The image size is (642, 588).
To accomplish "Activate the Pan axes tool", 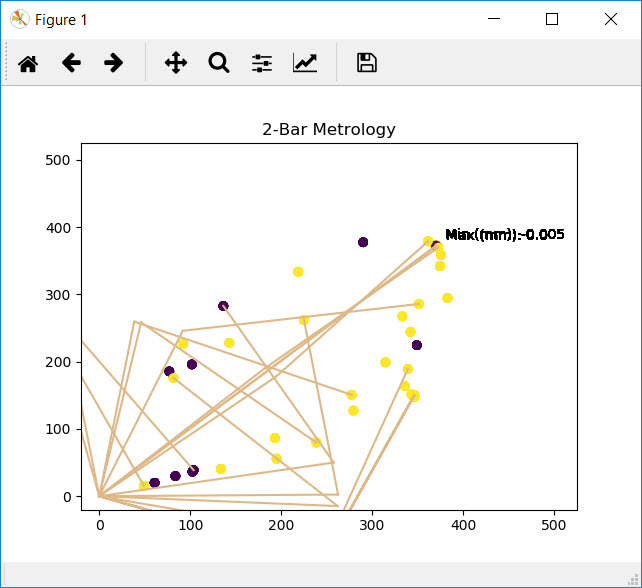I will (x=176, y=63).
